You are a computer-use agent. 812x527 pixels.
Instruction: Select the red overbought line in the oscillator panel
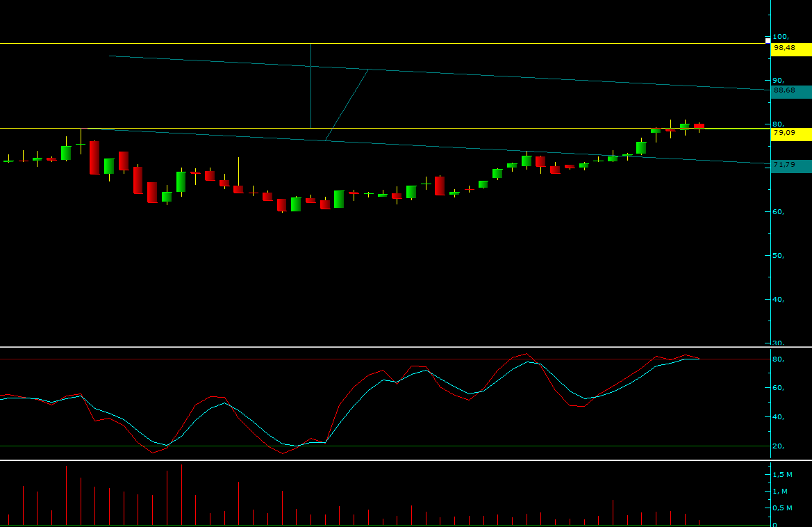coord(386,359)
